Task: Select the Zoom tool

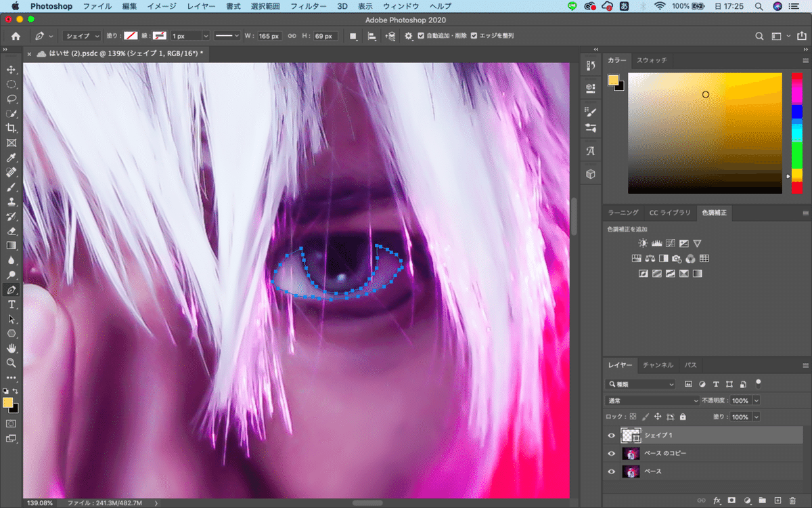Action: [x=11, y=363]
